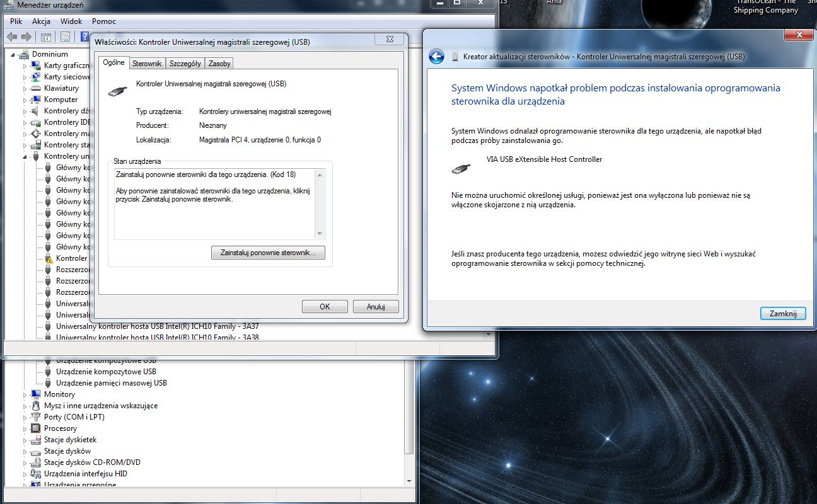Viewport: 817px width, 504px height.
Task: Expand the Klawiatury node
Action: pos(25,88)
